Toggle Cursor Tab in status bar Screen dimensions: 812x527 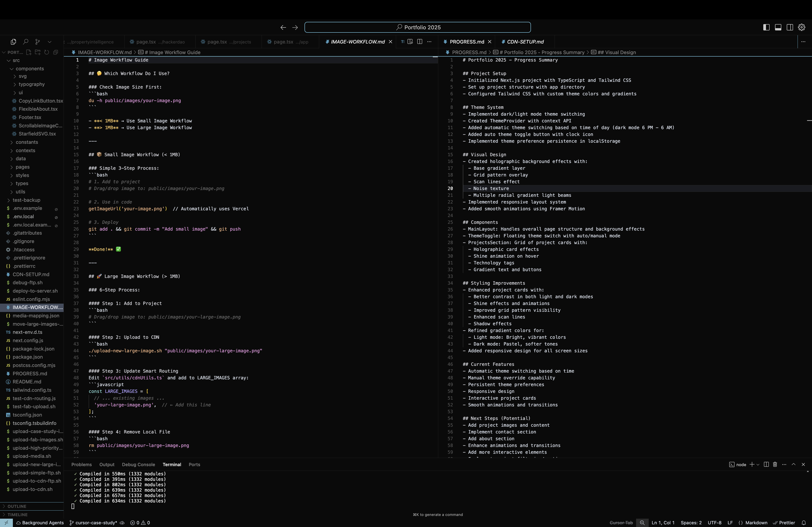pos(621,522)
